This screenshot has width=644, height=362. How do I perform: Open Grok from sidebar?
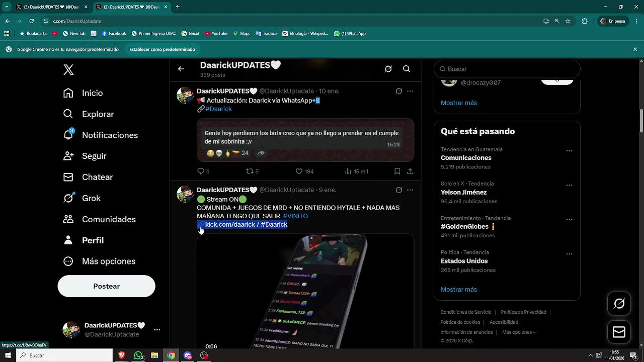click(82, 198)
